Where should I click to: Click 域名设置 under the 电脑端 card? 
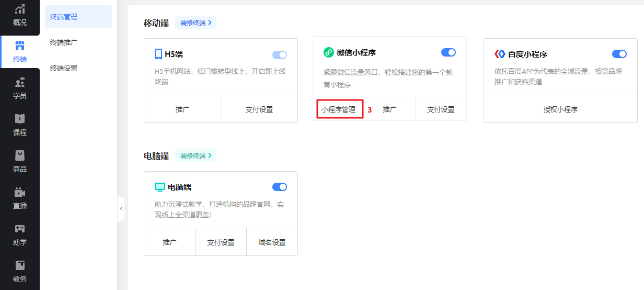(x=272, y=242)
